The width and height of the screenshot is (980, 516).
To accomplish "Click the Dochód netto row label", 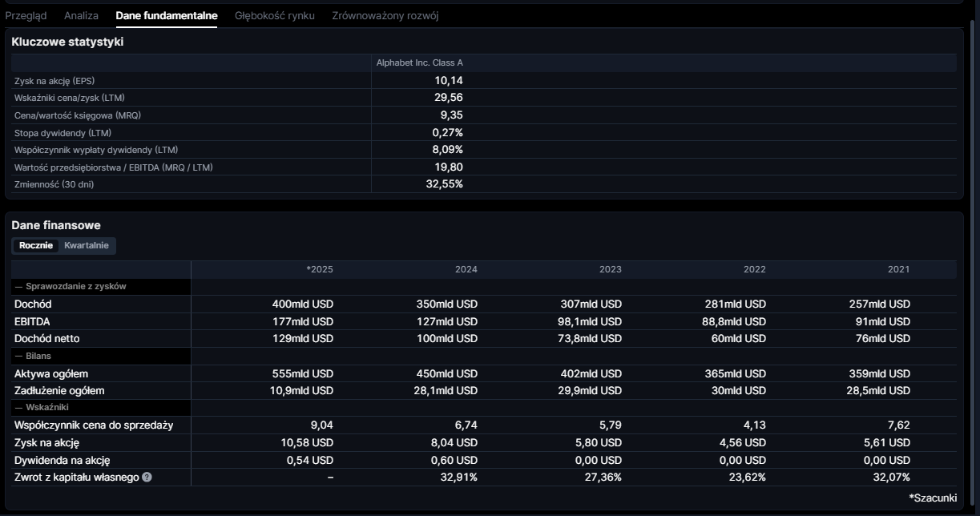I will coord(46,339).
